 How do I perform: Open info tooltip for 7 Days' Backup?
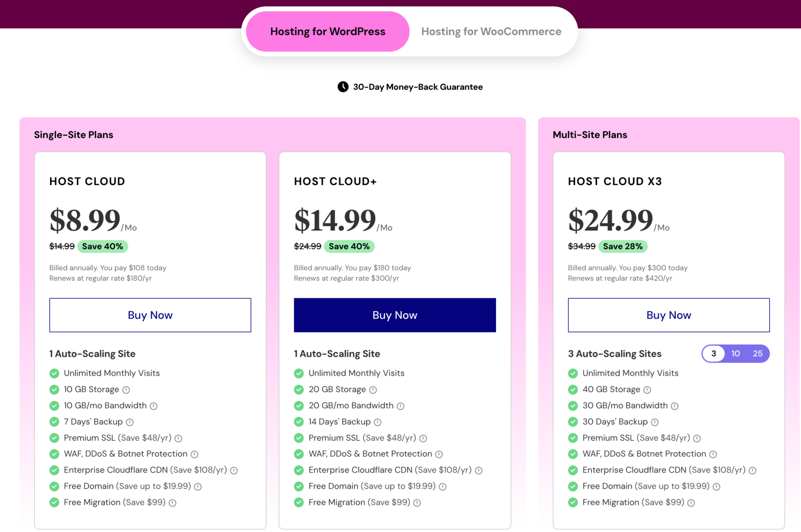[130, 422]
